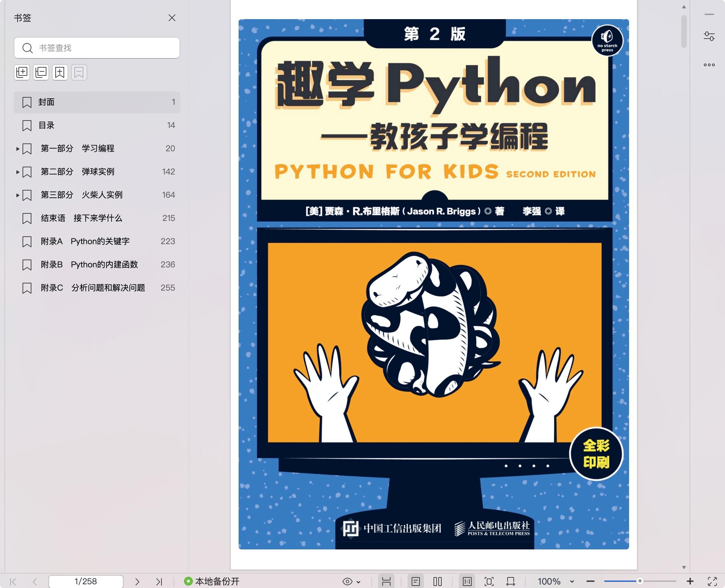Screen dimensions: 725x588
Task: Click the bookmark search field
Action: click(x=97, y=48)
